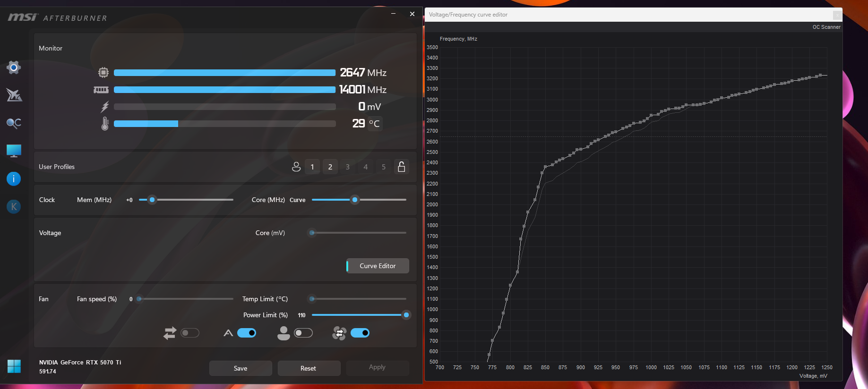The height and width of the screenshot is (389, 868).
Task: Click the Power Limit value 110
Action: (x=301, y=315)
